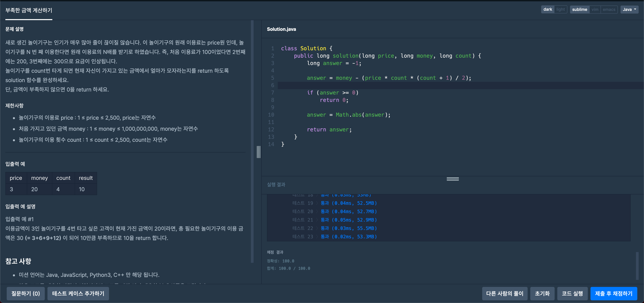Run code with 코드 실행 button
The width and height of the screenshot is (644, 303).
click(x=572, y=293)
